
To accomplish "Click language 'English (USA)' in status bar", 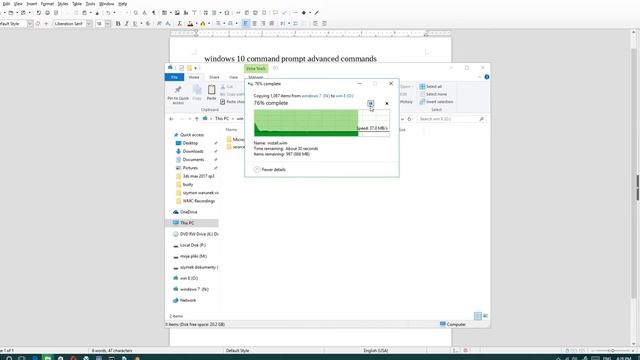I will [x=376, y=351].
